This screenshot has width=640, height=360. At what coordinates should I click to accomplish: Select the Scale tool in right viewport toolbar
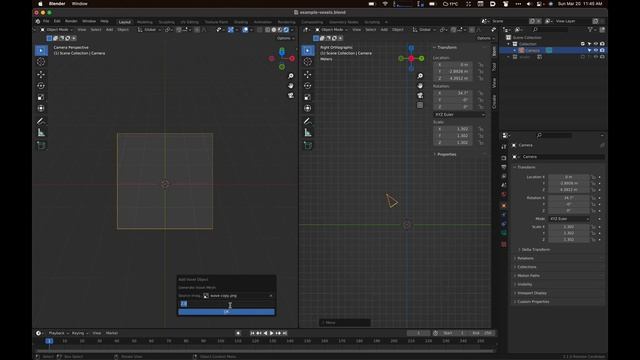308,97
